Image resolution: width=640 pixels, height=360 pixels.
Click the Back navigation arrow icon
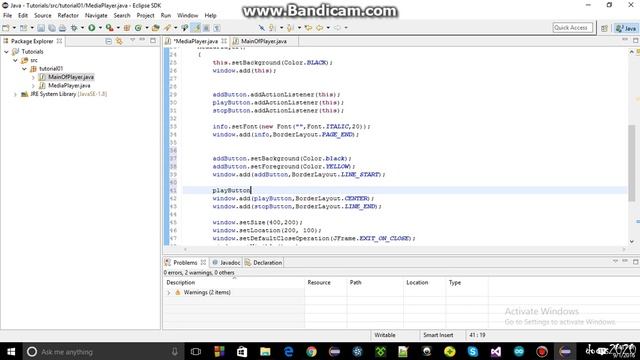coord(320,28)
